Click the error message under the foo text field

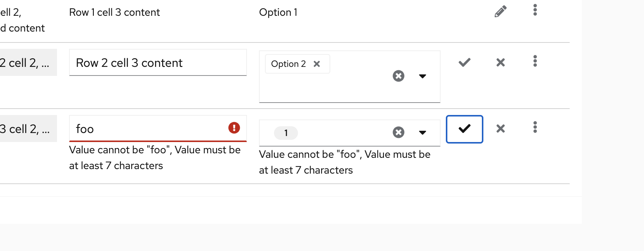click(155, 158)
